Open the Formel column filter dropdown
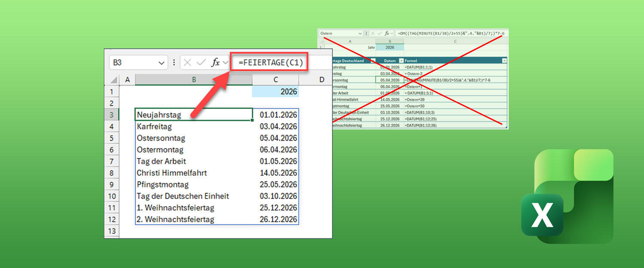This screenshot has width=644, height=268. tap(504, 60)
